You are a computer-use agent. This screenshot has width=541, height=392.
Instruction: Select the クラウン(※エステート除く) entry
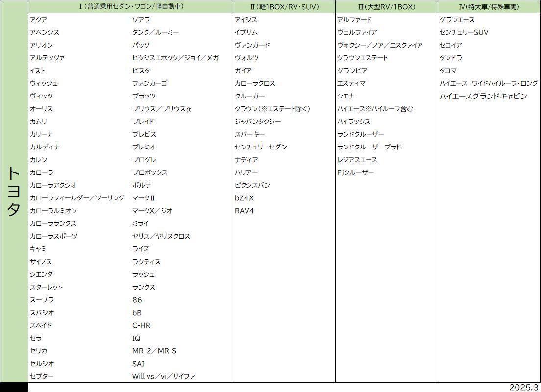[x=272, y=109]
